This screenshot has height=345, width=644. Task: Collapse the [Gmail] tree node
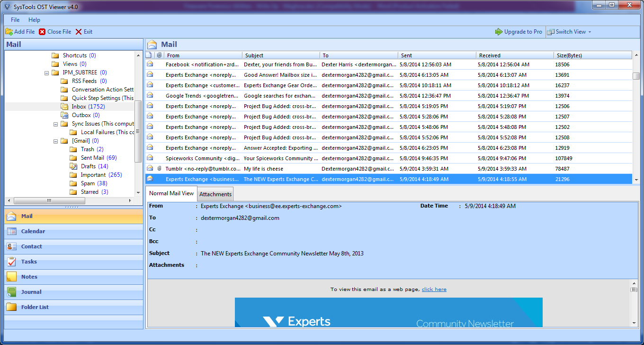(55, 141)
